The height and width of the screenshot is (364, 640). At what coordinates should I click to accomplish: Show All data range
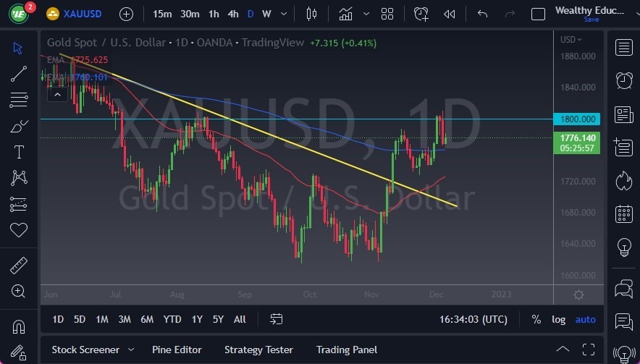(240, 319)
